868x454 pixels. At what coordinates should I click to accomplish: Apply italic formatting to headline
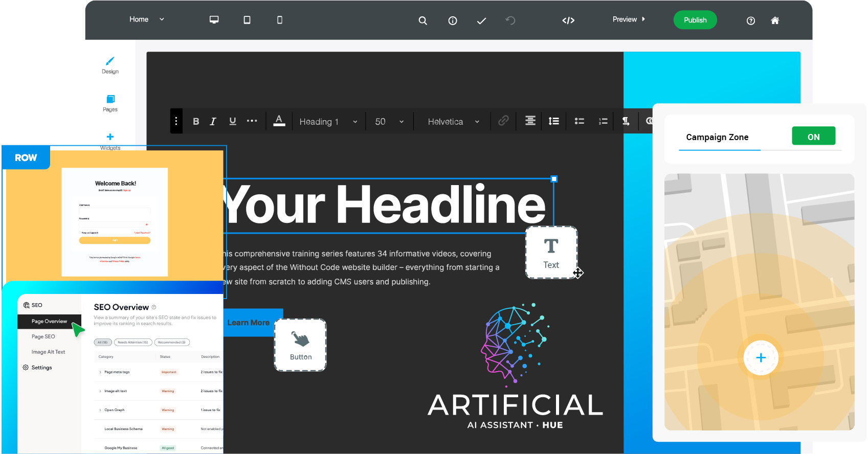213,121
